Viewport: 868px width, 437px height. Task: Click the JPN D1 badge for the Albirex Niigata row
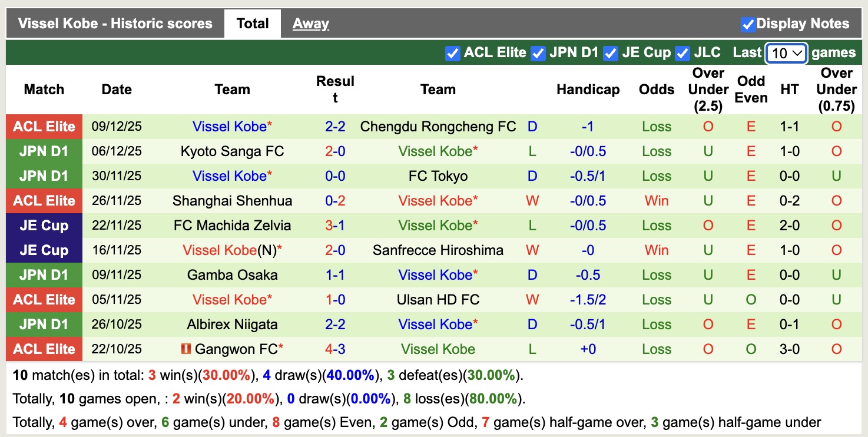[44, 324]
